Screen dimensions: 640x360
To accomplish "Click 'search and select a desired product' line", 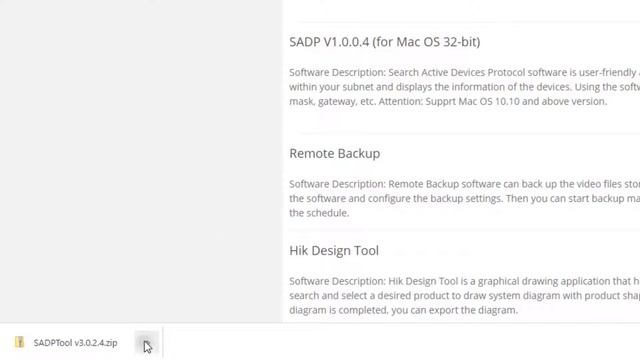I will (464, 296).
